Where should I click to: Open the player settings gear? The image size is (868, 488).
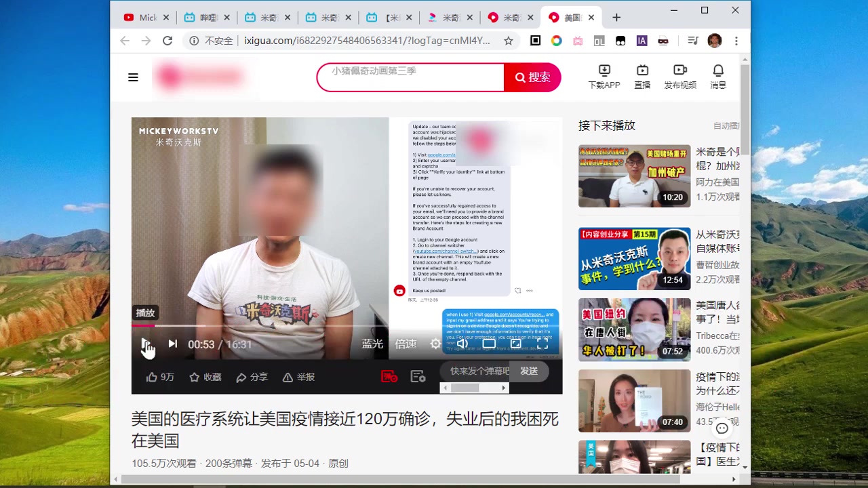[435, 344]
